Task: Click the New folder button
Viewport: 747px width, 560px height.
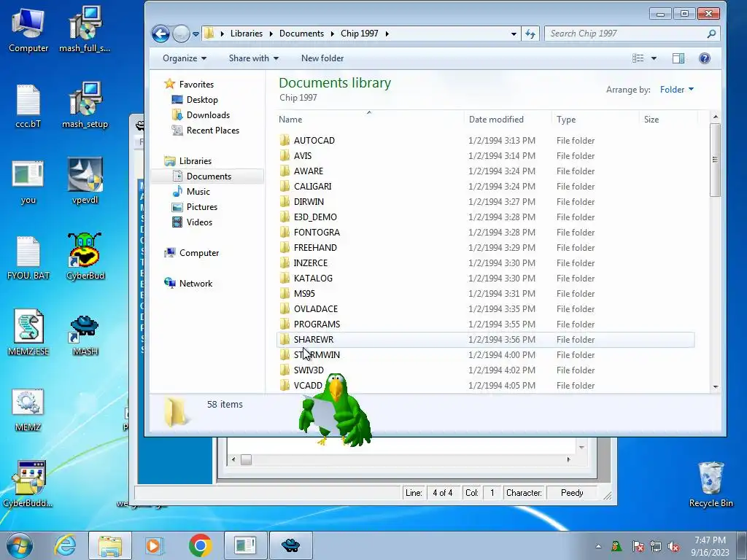Action: pyautogui.click(x=322, y=58)
